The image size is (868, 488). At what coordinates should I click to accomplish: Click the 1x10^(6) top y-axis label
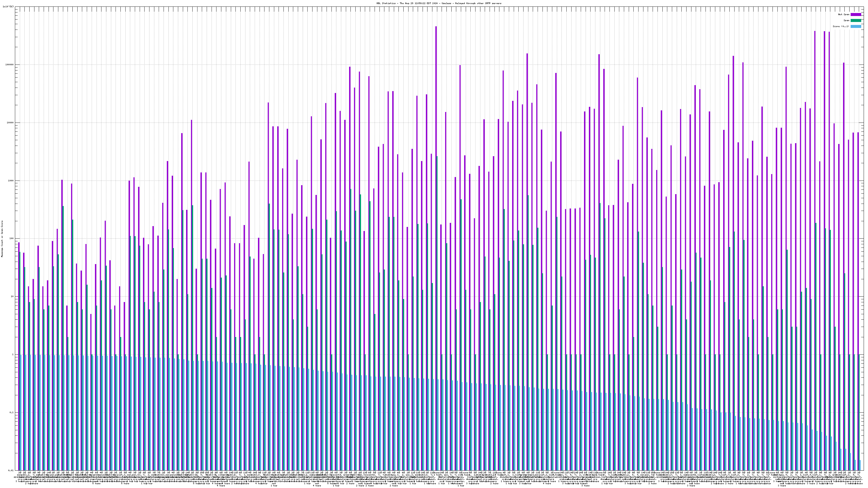pyautogui.click(x=8, y=7)
